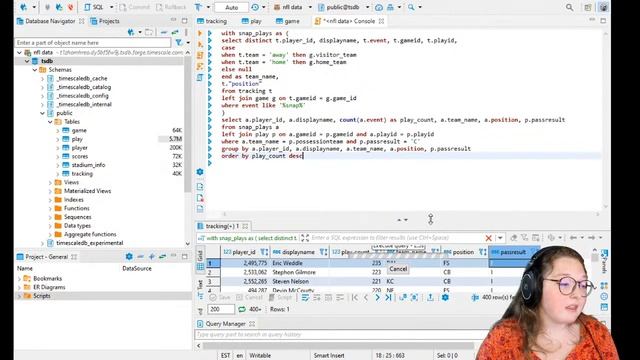Click the Commit toolbar button
This screenshot has width=640, height=360.
pos(135,7)
